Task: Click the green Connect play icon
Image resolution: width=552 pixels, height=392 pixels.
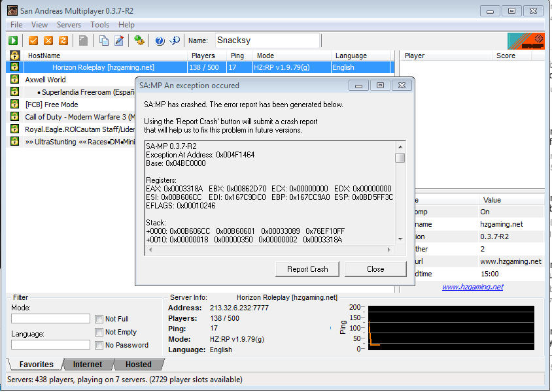Action: (13, 41)
